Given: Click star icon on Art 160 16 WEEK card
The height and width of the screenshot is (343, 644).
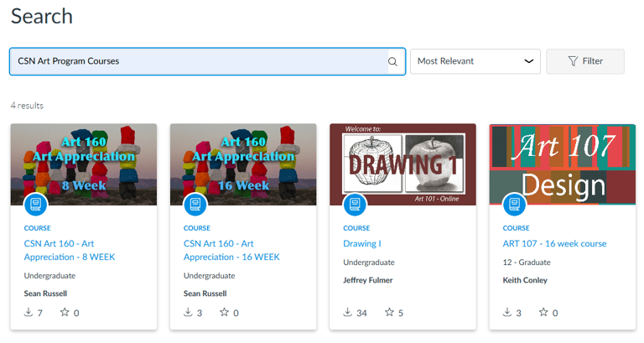Looking at the screenshot, I should [x=224, y=312].
